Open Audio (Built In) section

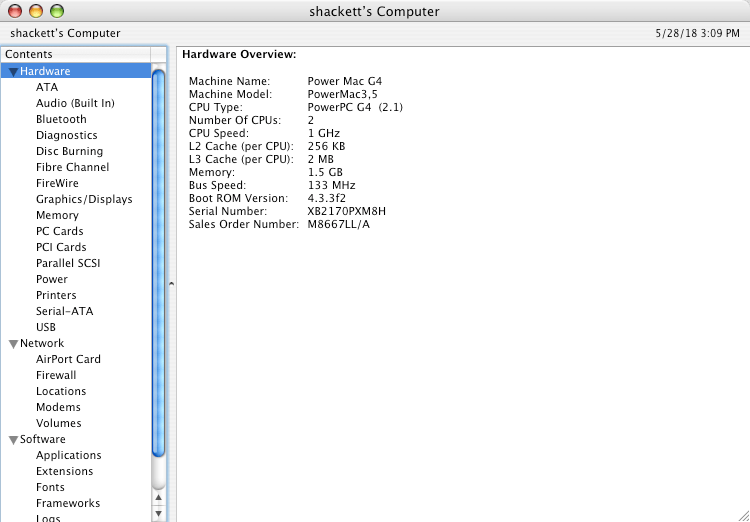pyautogui.click(x=75, y=103)
